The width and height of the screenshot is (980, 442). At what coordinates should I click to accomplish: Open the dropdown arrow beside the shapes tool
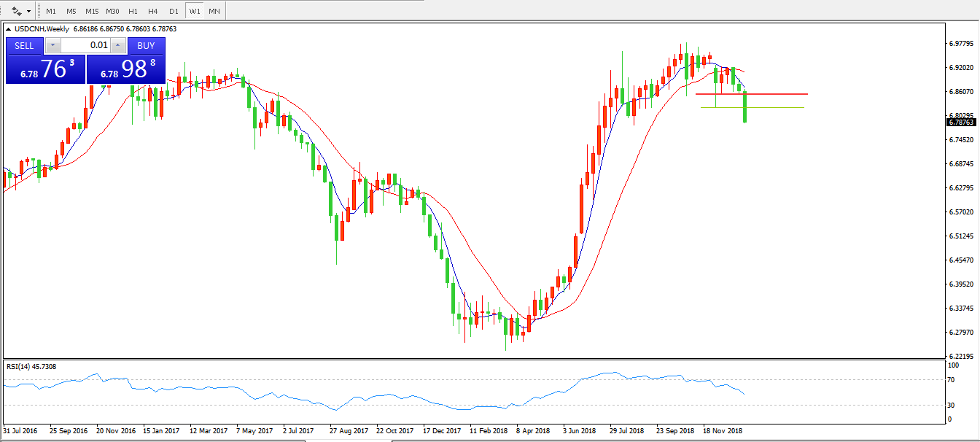coord(28,11)
